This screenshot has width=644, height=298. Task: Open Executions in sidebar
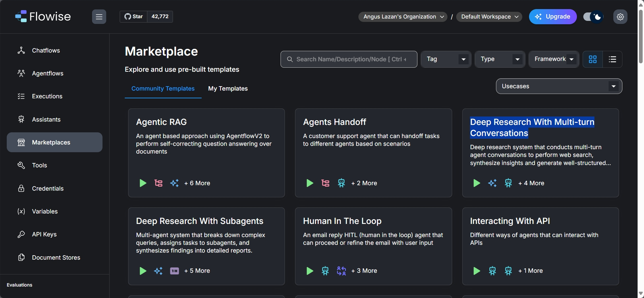(x=55, y=96)
